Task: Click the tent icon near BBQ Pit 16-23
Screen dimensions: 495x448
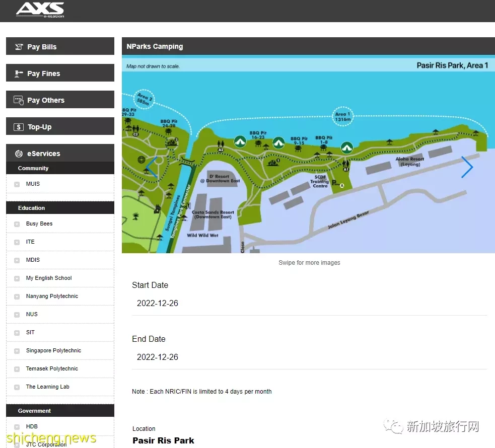Action: coord(240,141)
